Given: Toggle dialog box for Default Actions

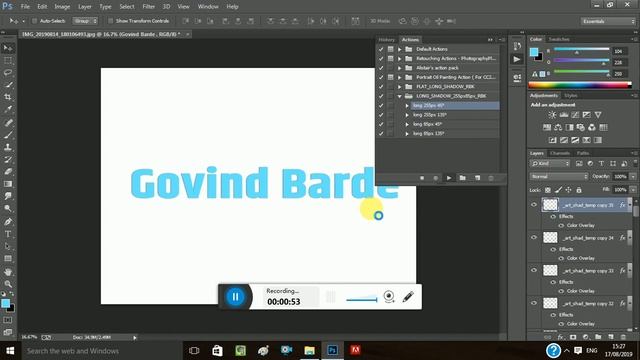Looking at the screenshot, I should click(391, 49).
